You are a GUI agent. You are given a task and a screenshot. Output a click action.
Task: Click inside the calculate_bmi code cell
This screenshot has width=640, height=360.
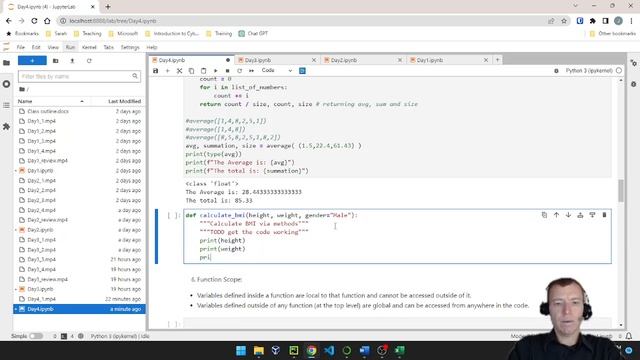pyautogui.click(x=397, y=236)
